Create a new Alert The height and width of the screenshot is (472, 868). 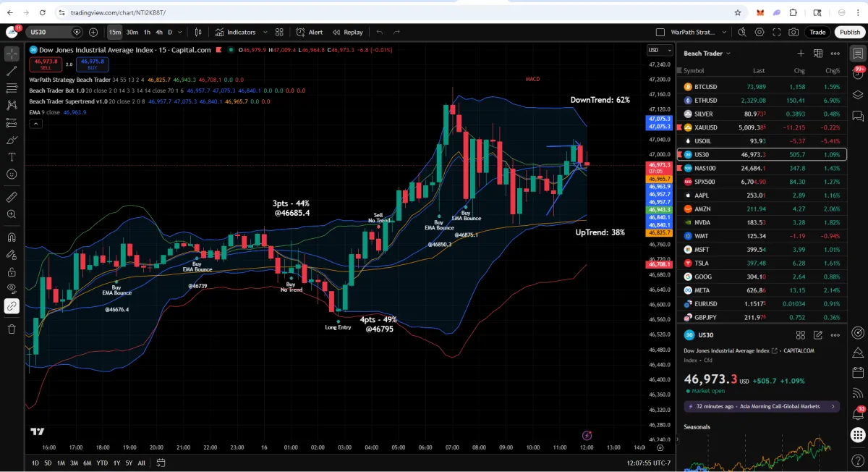(310, 32)
